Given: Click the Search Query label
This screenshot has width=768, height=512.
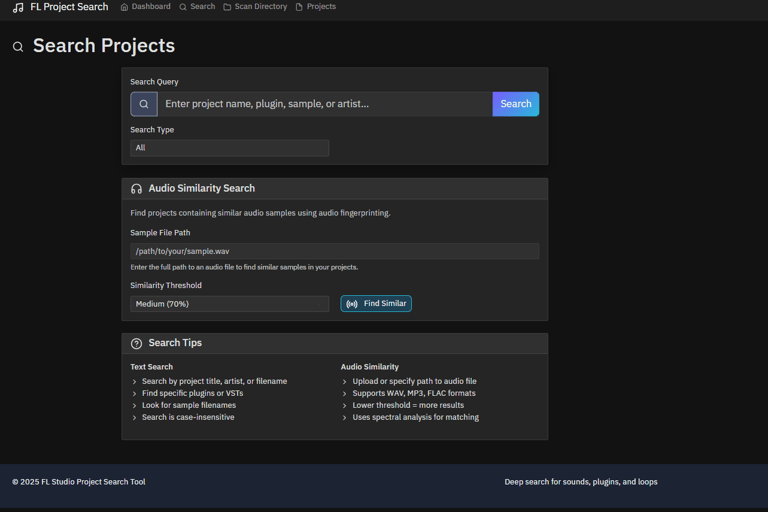Looking at the screenshot, I should [154, 82].
